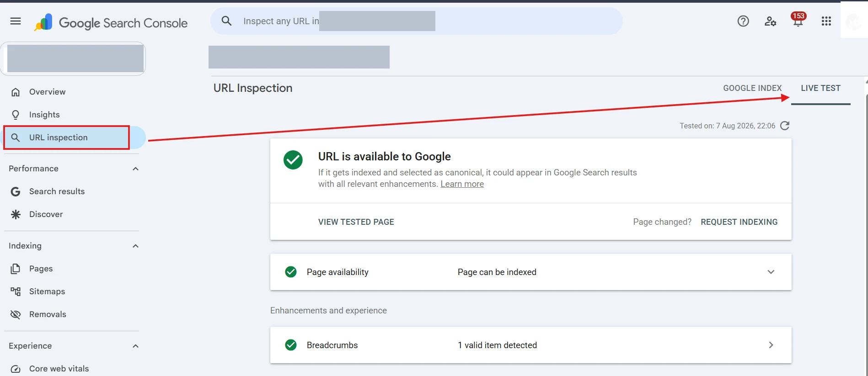
Task: Click the green check icon for Page availability
Action: pos(291,272)
